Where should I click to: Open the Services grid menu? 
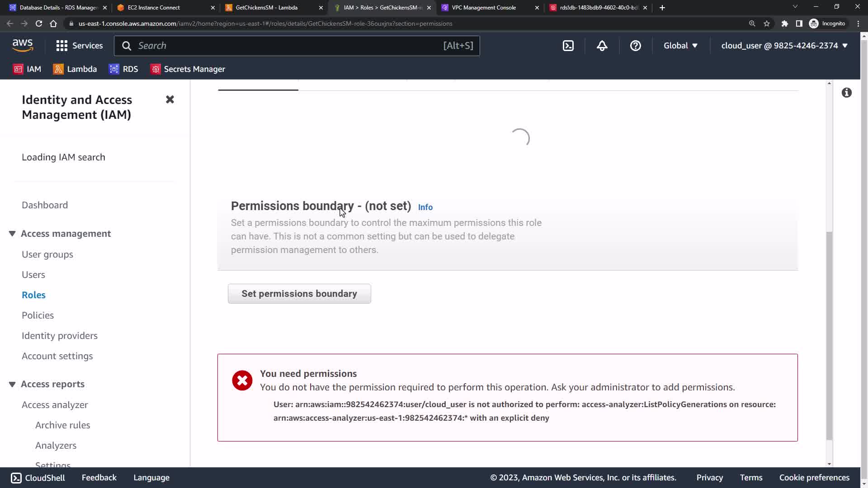coord(79,46)
